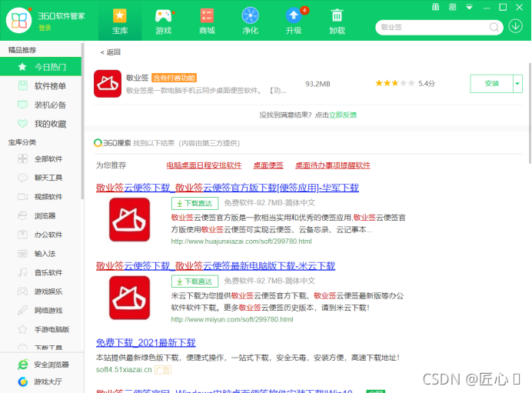Click 下载直达 in the 米云下载 result
The height and width of the screenshot is (393, 532).
[x=195, y=281]
